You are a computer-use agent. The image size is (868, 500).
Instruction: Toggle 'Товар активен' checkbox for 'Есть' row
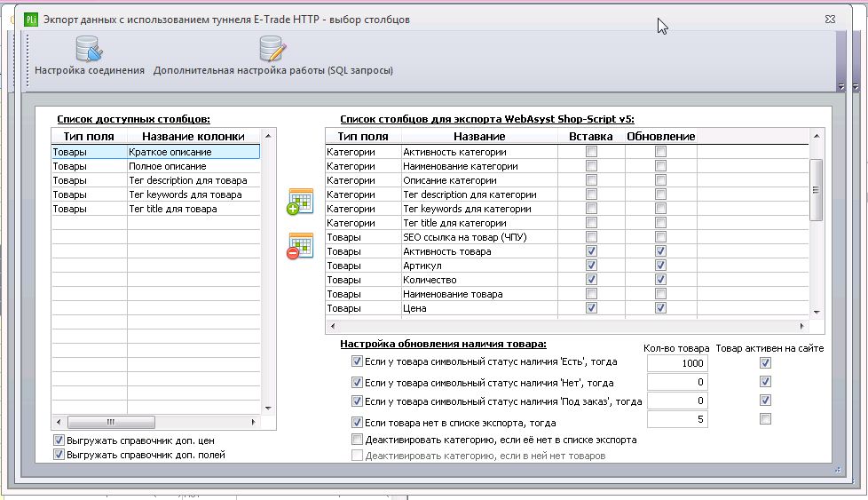(766, 362)
